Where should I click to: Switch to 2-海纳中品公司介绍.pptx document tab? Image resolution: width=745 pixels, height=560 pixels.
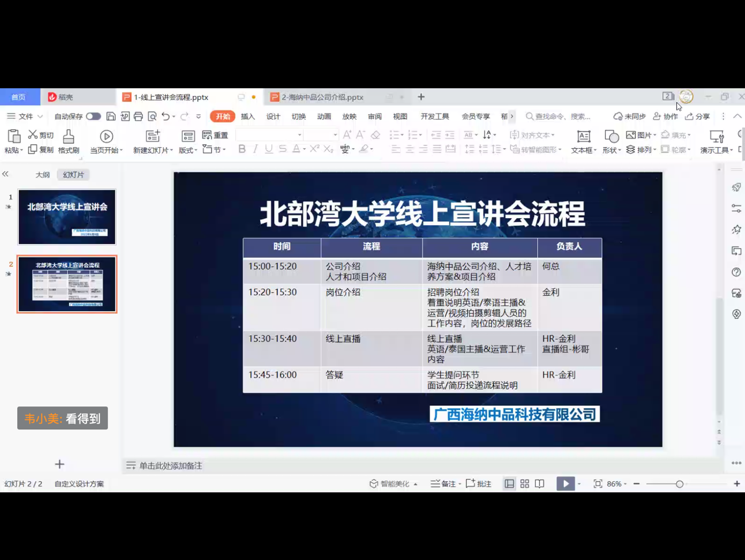click(x=322, y=97)
